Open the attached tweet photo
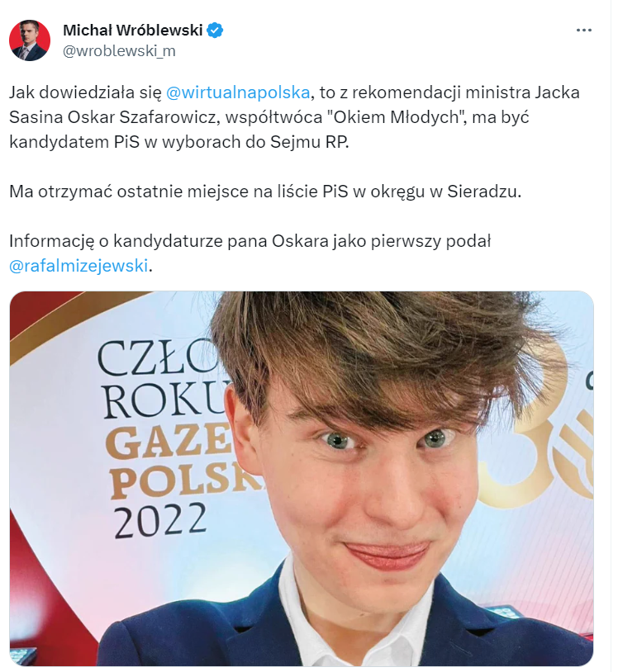Viewport: 618px width, 672px height. (302, 479)
